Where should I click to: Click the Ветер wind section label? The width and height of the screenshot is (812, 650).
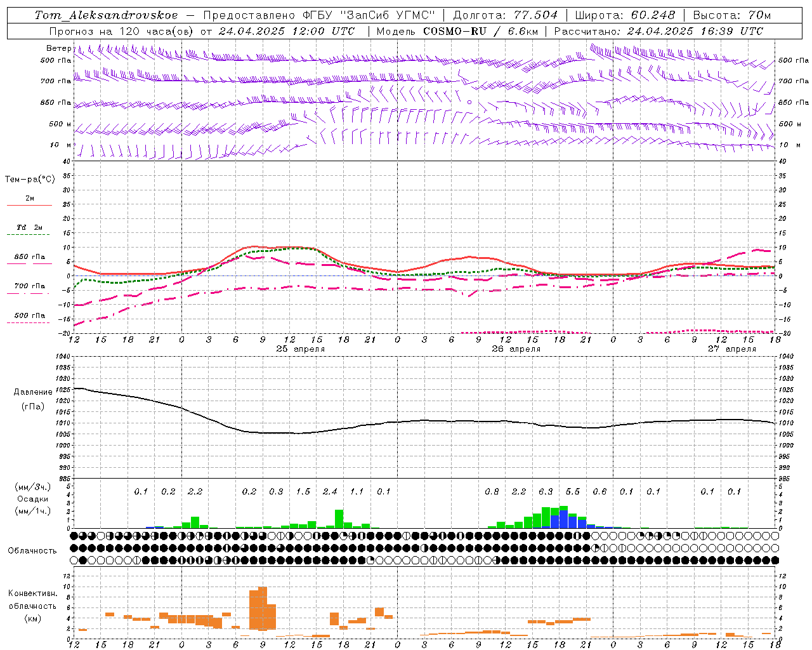tap(58, 48)
